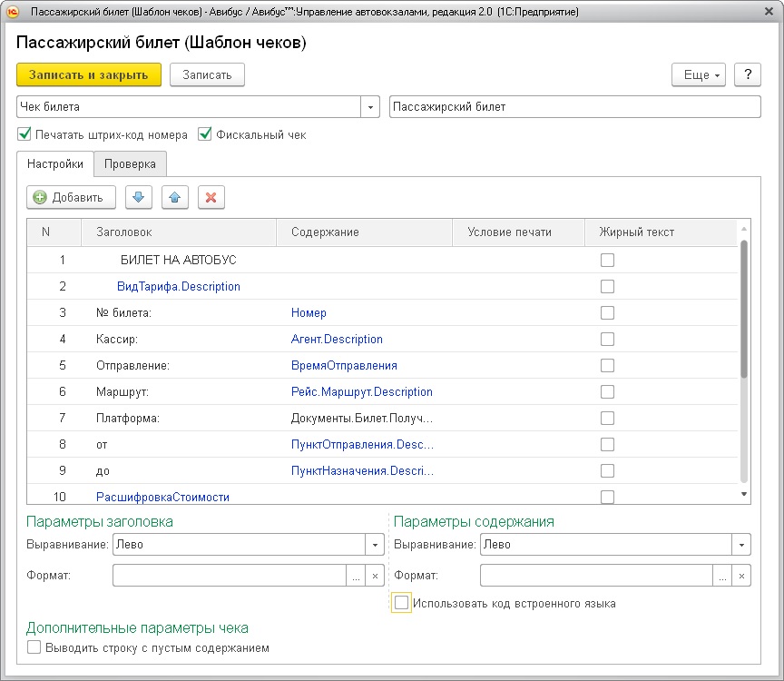Open the content alignment dropdown
784x681 pixels.
tap(742, 545)
